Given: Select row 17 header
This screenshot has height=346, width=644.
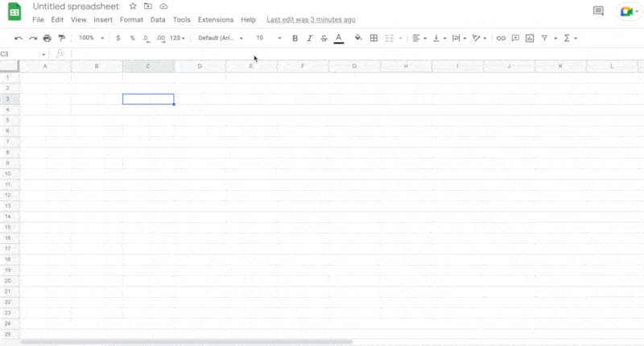Looking at the screenshot, I should (x=8, y=249).
